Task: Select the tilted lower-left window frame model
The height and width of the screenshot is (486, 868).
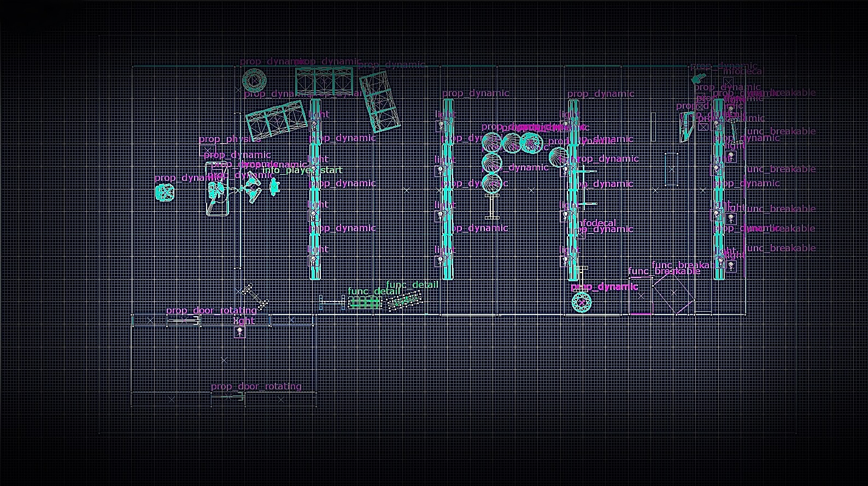Action: click(278, 120)
